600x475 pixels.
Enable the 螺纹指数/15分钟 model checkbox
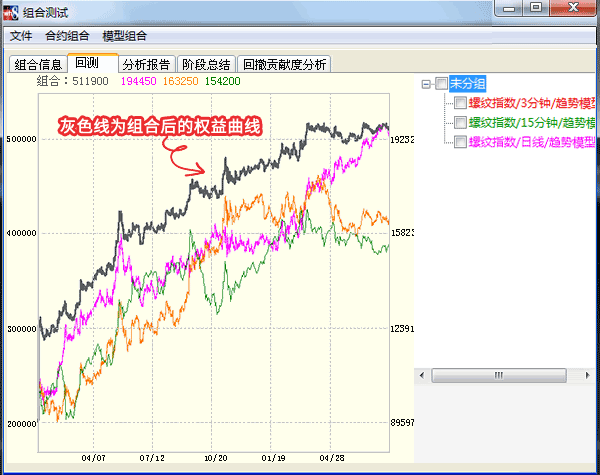tap(460, 122)
